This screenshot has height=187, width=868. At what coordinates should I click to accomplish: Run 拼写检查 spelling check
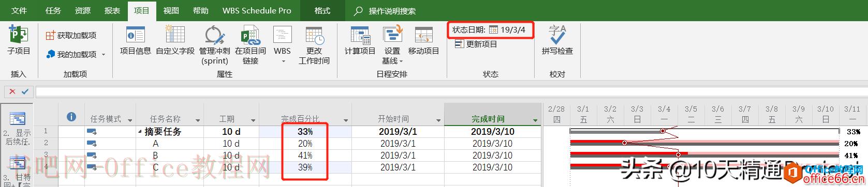pyautogui.click(x=557, y=41)
